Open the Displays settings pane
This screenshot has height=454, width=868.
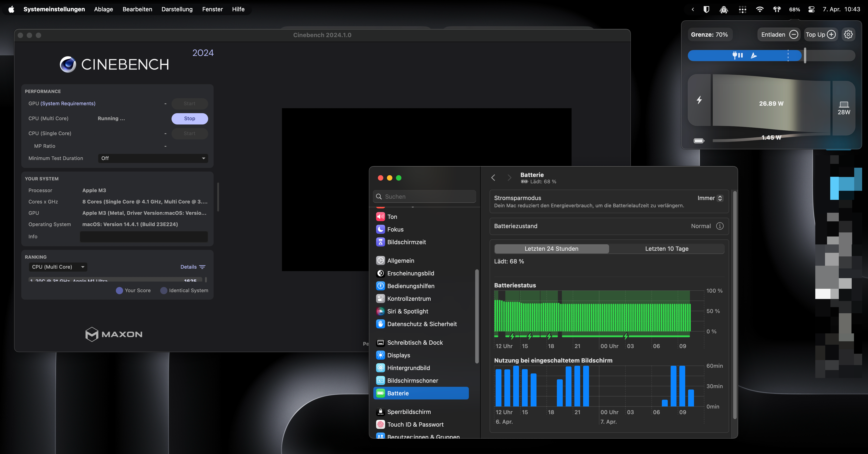pyautogui.click(x=398, y=355)
